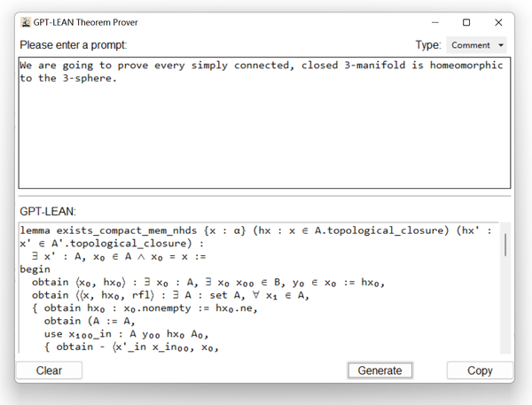
Task: Click the "Type:" label
Action: 428,45
